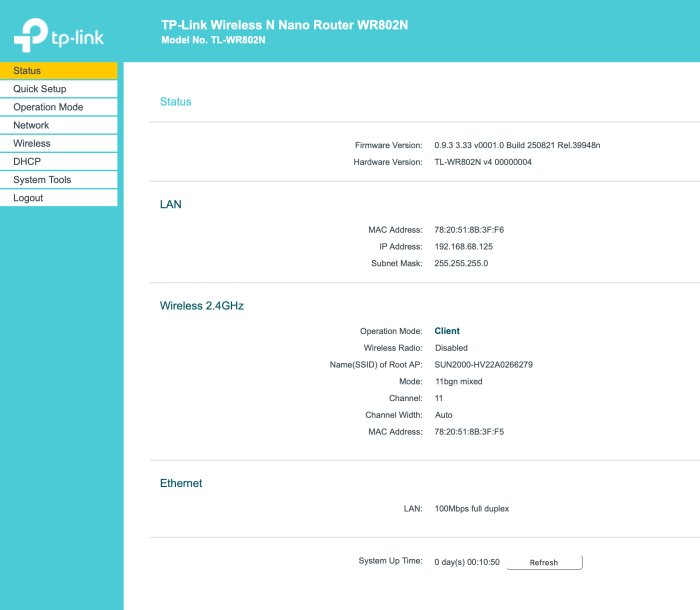Click the Channel Width Auto value
This screenshot has height=610, width=700.
pos(443,415)
